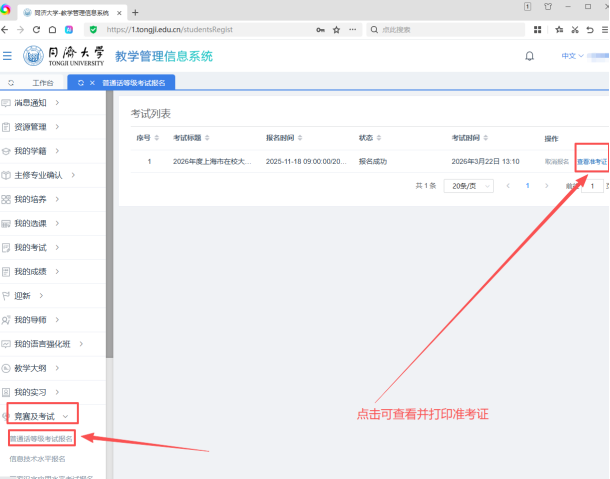610x479 pixels.
Task: Click the browser search box 点此搜索
Action: (445, 30)
